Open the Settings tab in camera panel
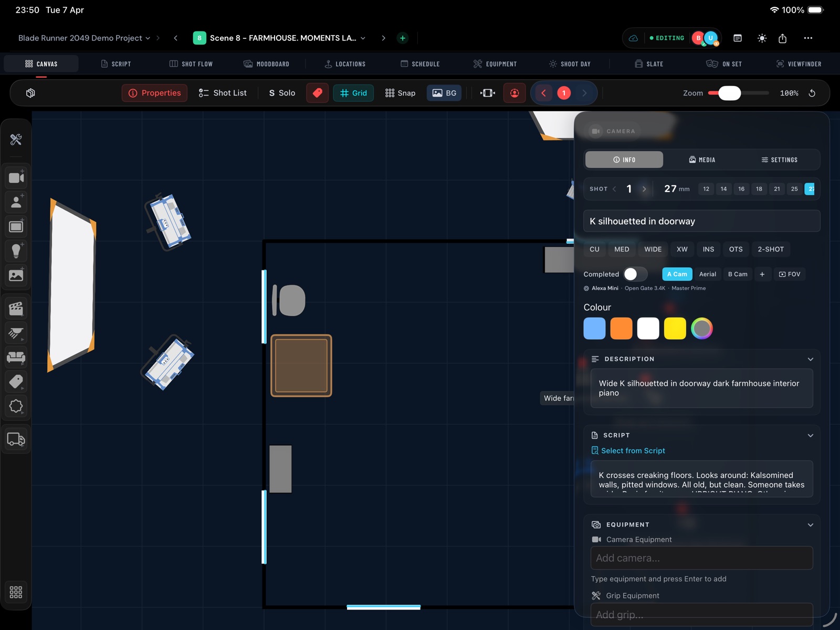 [779, 160]
